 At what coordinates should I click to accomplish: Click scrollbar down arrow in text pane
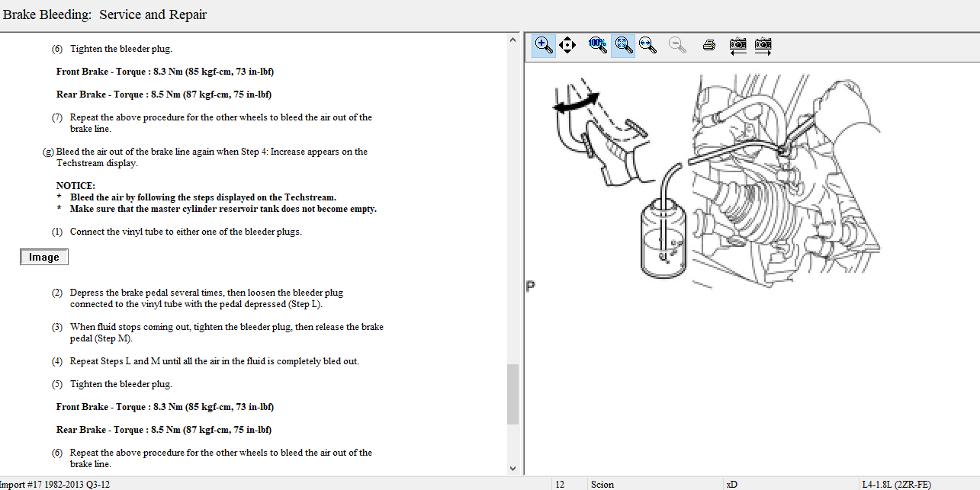tap(512, 468)
